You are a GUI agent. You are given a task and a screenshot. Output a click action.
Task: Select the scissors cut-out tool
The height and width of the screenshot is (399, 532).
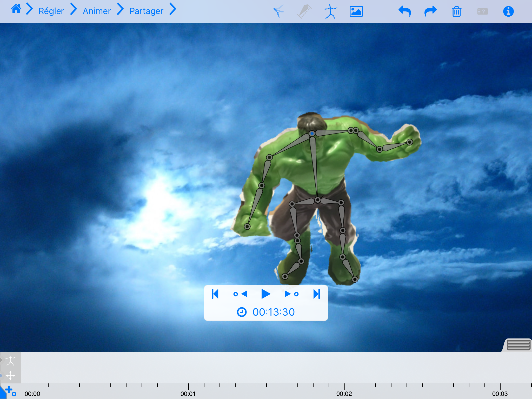279,11
